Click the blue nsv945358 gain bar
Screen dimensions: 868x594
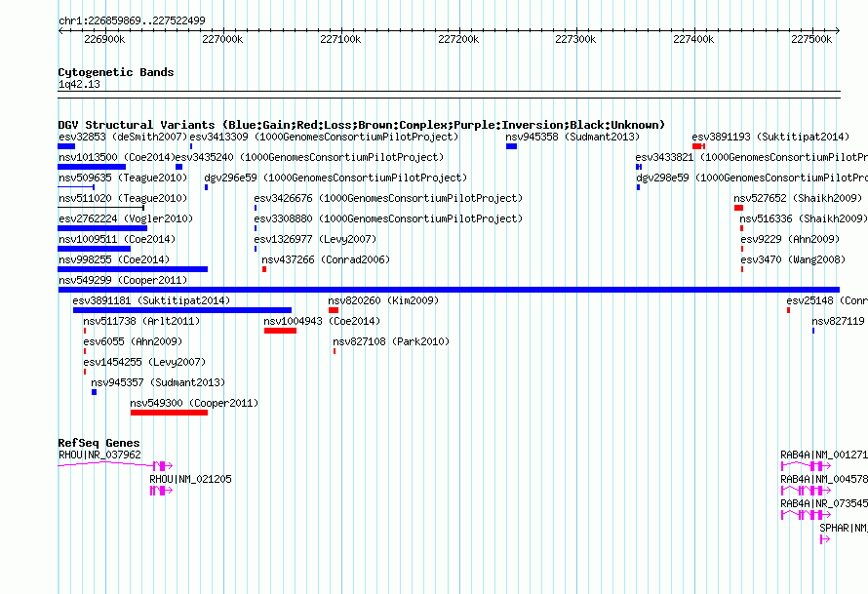click(511, 146)
